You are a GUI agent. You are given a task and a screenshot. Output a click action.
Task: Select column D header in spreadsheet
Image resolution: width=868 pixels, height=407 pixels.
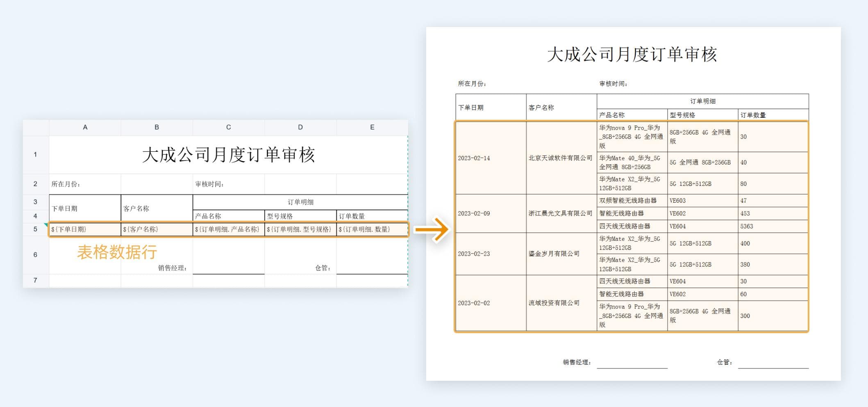click(300, 127)
